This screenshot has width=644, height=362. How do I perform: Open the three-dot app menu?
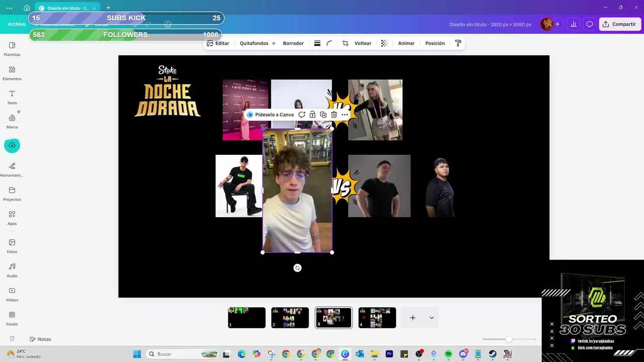[10, 8]
